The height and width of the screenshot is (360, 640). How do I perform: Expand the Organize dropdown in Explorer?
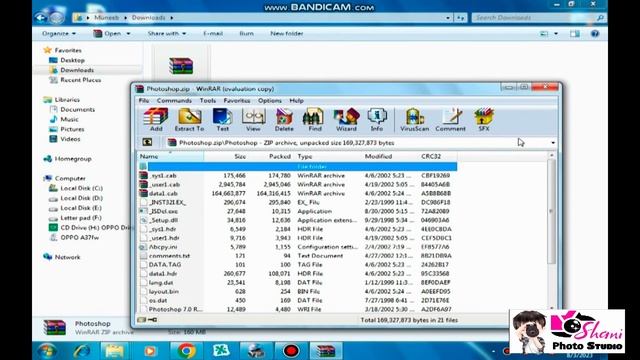(x=59, y=33)
